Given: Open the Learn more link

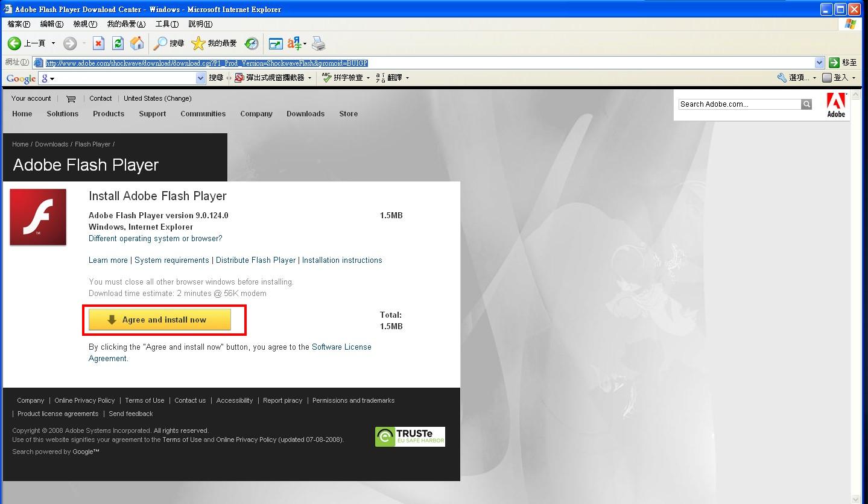Looking at the screenshot, I should tap(108, 260).
